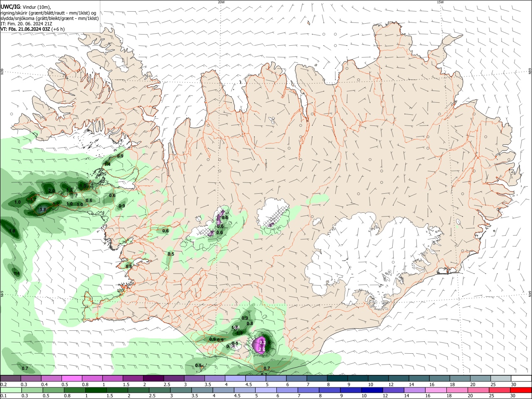Select the 'IT: Fim. 20. 06. 2024 21Z' line
The height and width of the screenshot is (399, 532).
26,24
